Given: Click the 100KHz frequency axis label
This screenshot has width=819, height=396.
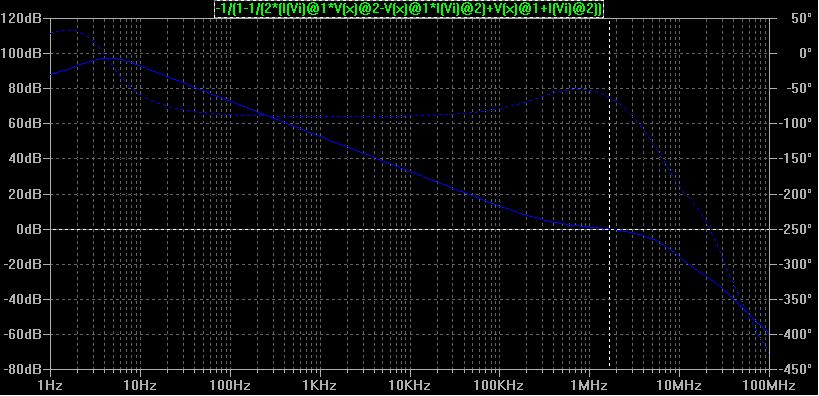Looking at the screenshot, I should click(x=499, y=386).
